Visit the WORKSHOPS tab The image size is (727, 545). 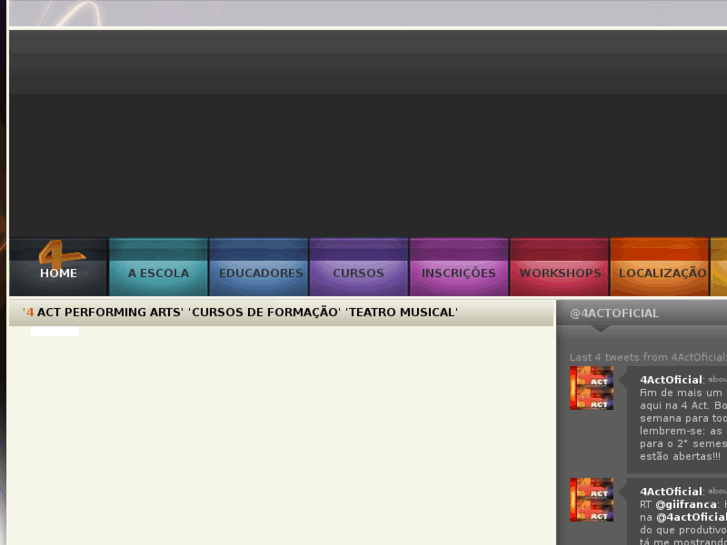559,267
